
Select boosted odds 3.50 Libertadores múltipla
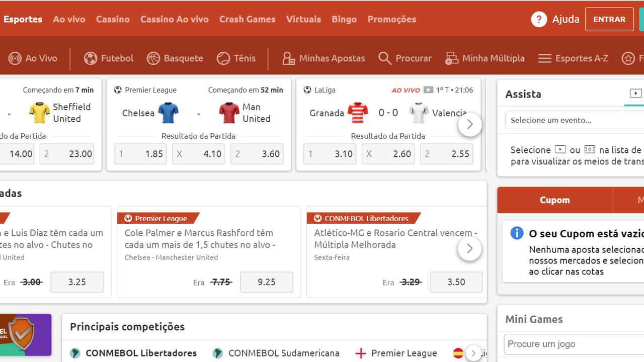click(456, 282)
